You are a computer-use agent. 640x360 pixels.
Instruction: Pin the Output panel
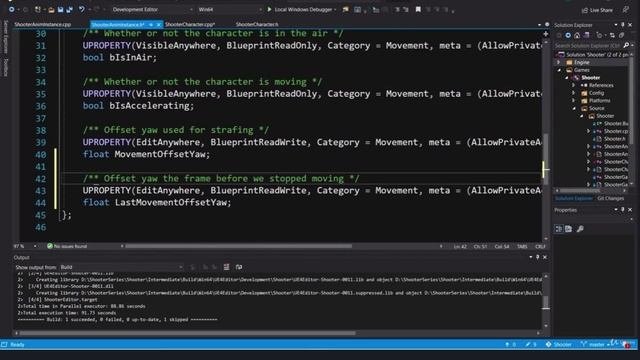538,257
